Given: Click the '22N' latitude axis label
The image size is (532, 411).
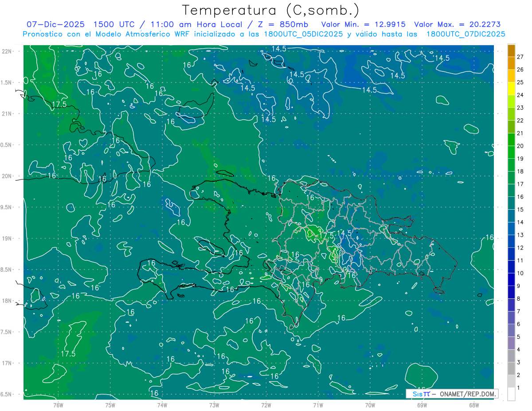Looking at the screenshot, I should point(7,51).
